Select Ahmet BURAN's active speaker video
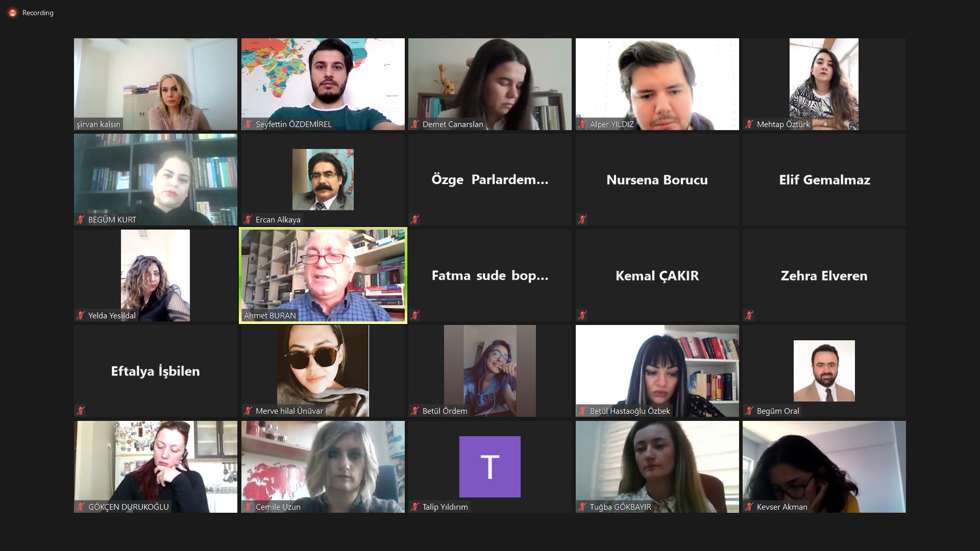The image size is (980, 551). [x=323, y=275]
